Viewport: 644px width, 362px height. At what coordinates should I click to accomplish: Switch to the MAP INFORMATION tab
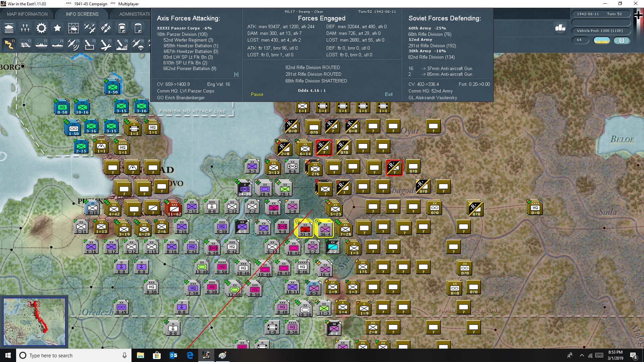(27, 14)
